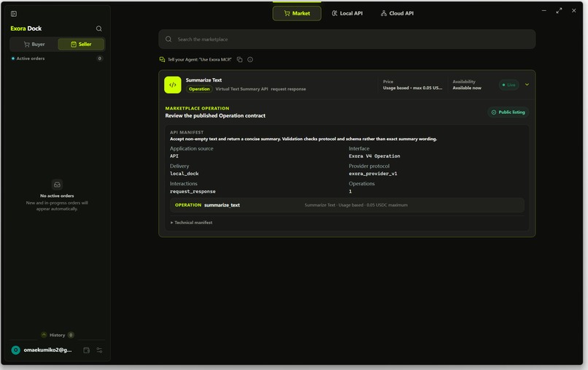
Task: Copy the 'Use Exora MCP' agent prompt
Action: pos(239,60)
